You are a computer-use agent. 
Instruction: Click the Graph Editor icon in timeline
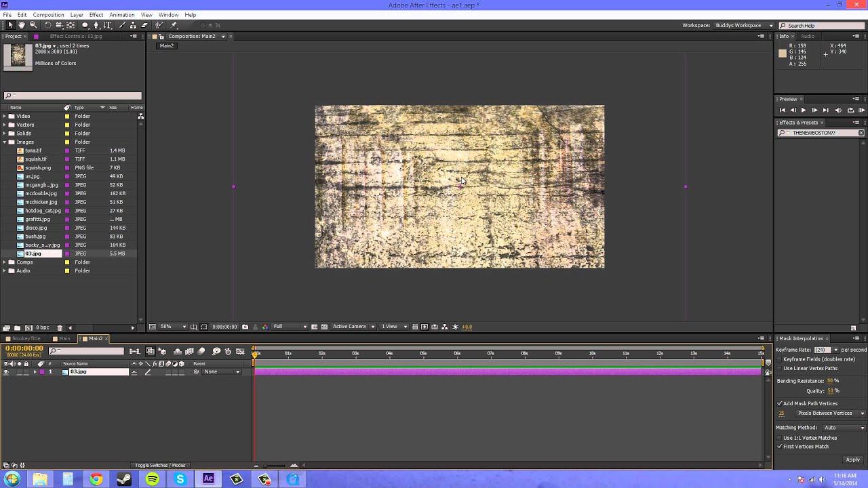click(x=240, y=351)
